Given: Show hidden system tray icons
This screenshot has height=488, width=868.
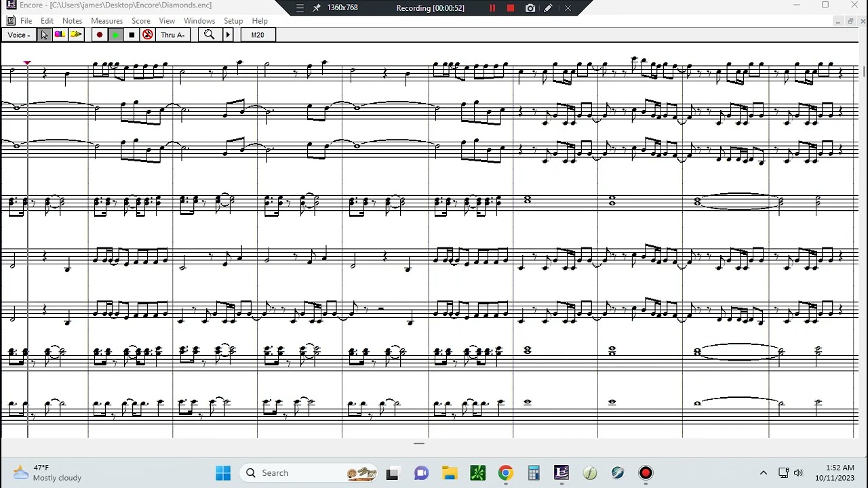Looking at the screenshot, I should click(x=763, y=472).
